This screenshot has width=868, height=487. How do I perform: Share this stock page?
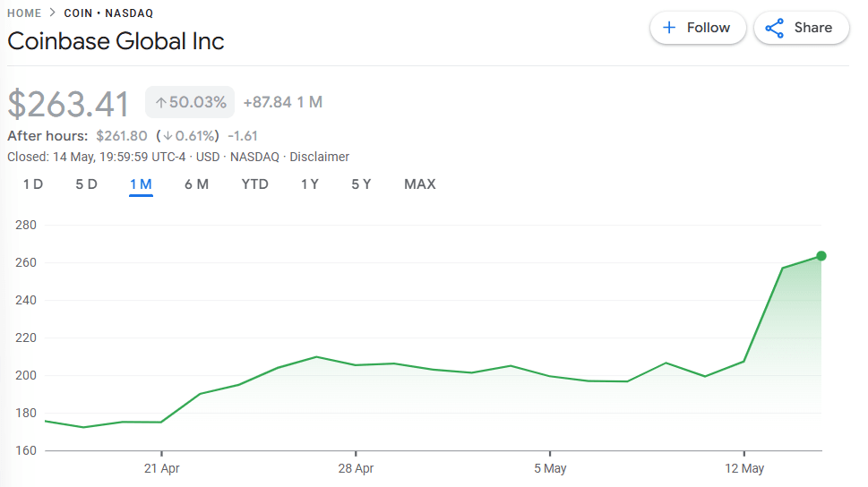click(801, 28)
